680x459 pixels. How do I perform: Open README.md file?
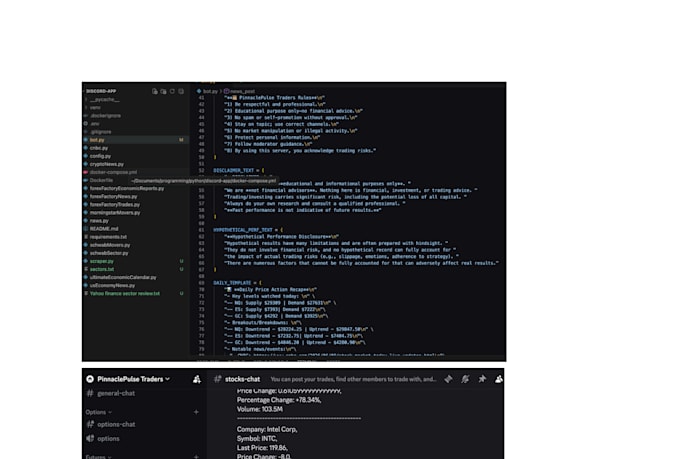[x=104, y=229]
